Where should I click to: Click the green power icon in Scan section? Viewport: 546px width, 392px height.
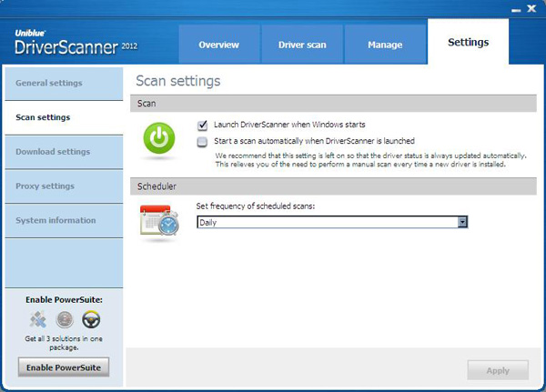pos(159,138)
